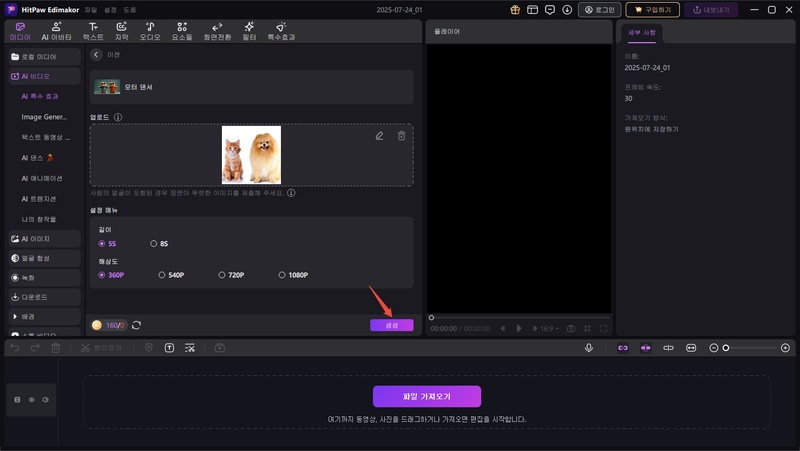
Task: Open the 다운로드 sidebar section
Action: coord(44,297)
